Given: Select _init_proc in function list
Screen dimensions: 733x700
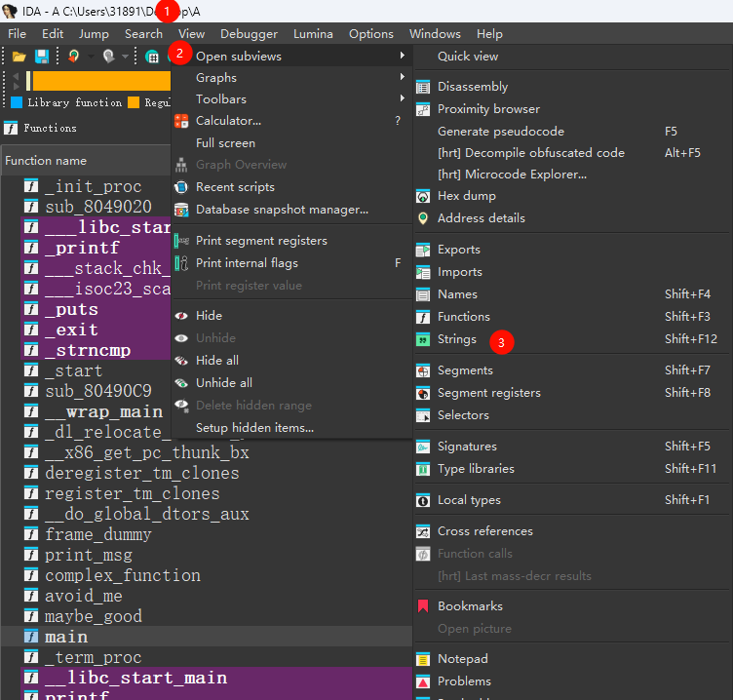Looking at the screenshot, I should pyautogui.click(x=93, y=186).
